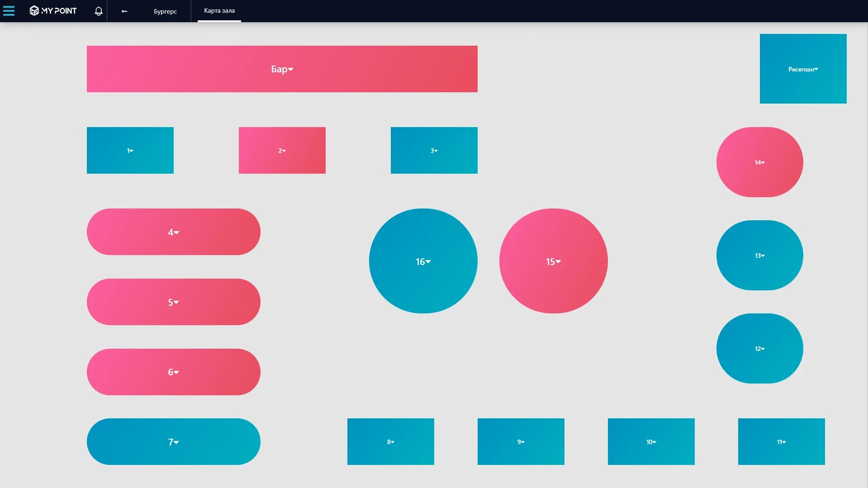Open the hamburger menu
868x488 pixels.
pos(9,11)
